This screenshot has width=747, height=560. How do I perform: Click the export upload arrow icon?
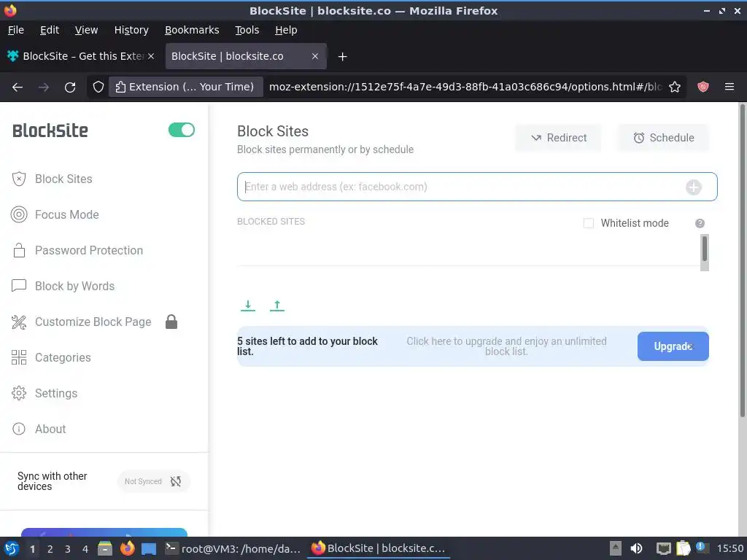coord(276,306)
